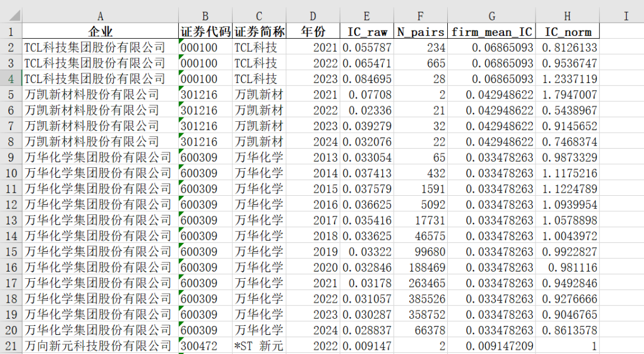The height and width of the screenshot is (354, 644).
Task: Click the select-all corner above row numbers
Action: coord(10,16)
